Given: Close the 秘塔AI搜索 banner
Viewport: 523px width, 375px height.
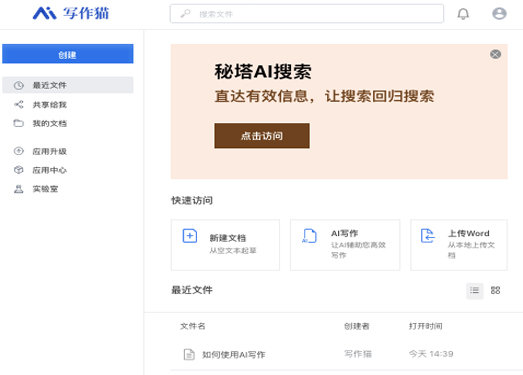Looking at the screenshot, I should coord(495,54).
